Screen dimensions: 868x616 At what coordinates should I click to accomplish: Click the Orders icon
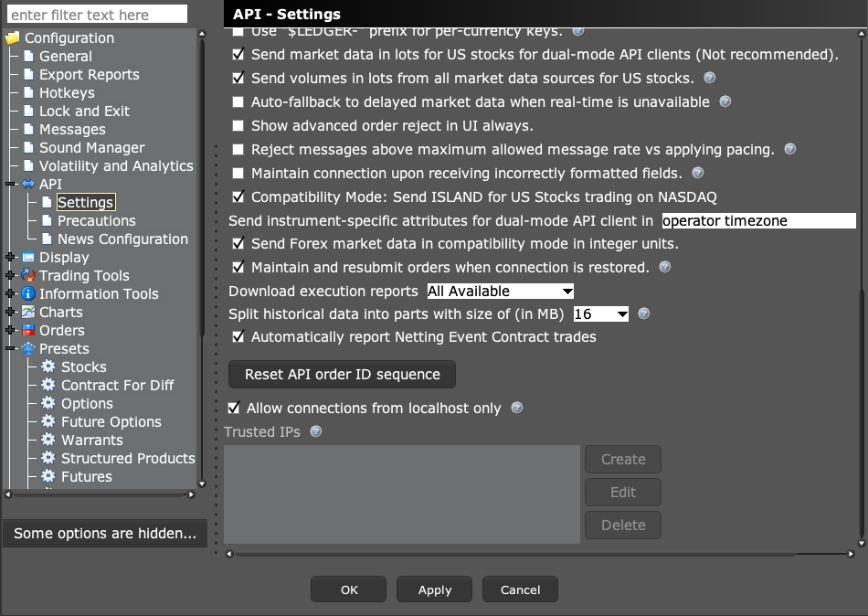tap(28, 330)
